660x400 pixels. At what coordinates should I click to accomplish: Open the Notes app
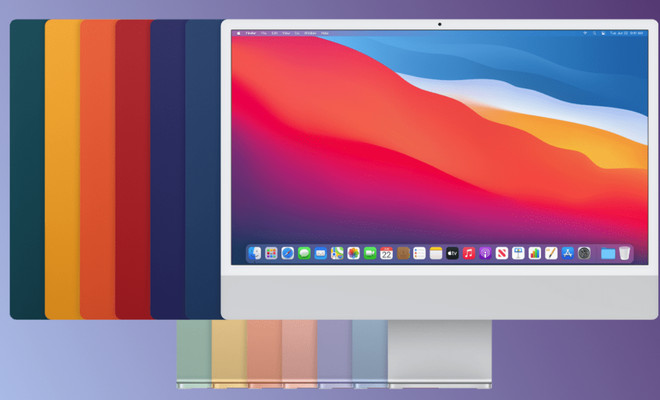[x=436, y=253]
